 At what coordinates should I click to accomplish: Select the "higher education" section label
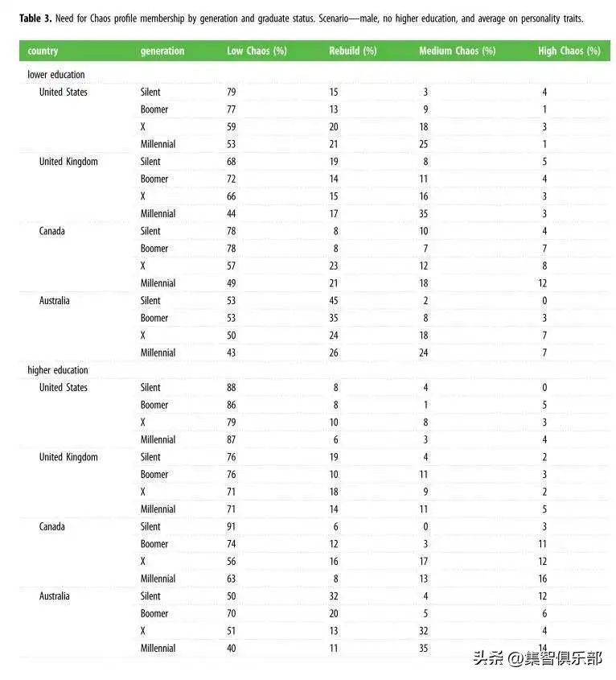click(x=58, y=370)
